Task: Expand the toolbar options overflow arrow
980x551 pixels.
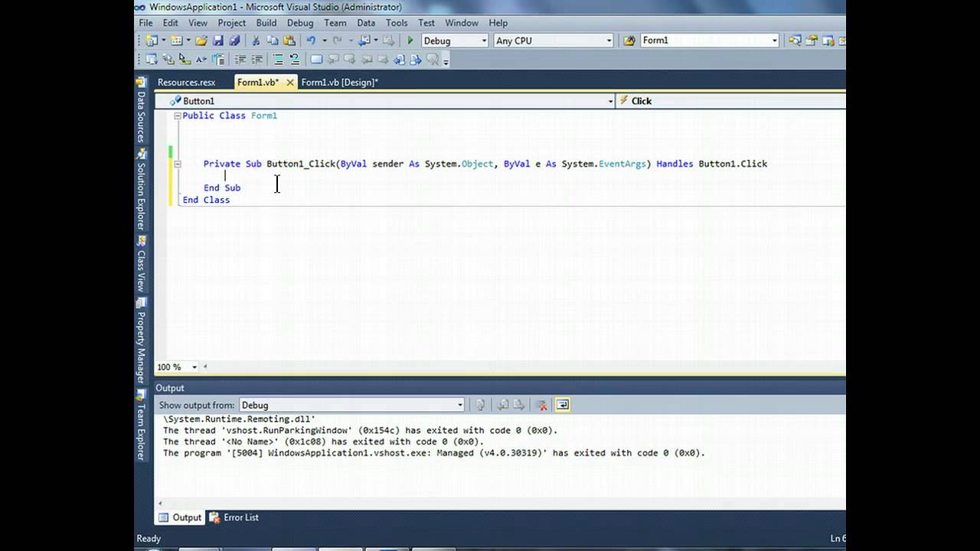Action: tap(446, 61)
